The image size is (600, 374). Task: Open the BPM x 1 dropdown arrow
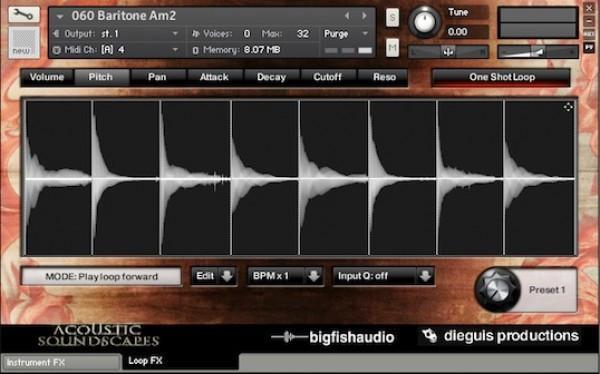coord(314,276)
